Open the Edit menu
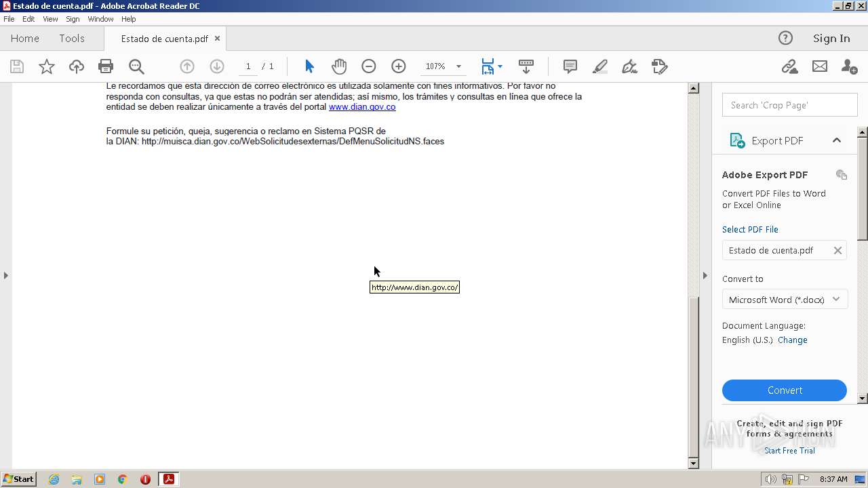 point(28,19)
